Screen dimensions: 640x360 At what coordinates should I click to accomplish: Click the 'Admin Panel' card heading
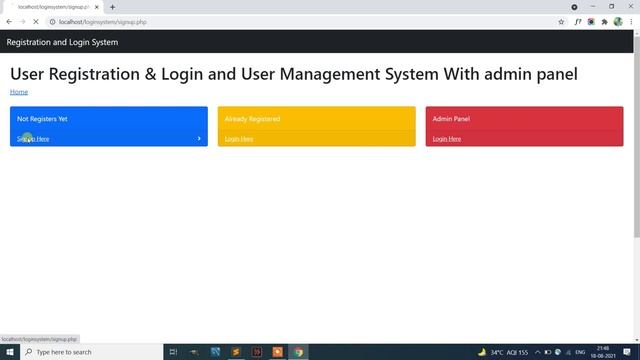(451, 119)
